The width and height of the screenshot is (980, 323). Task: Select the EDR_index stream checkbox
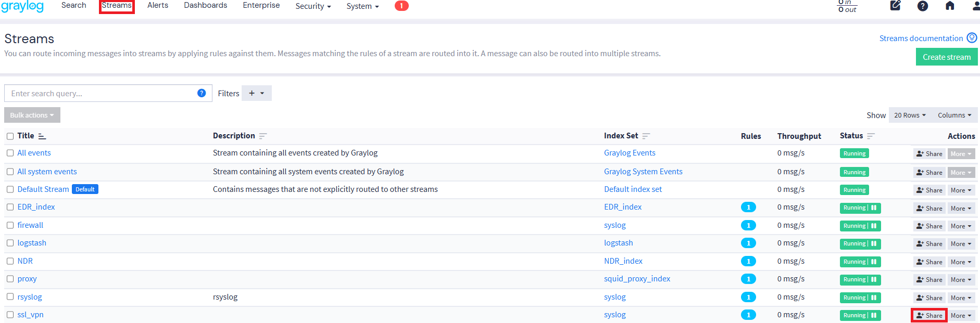coord(10,207)
